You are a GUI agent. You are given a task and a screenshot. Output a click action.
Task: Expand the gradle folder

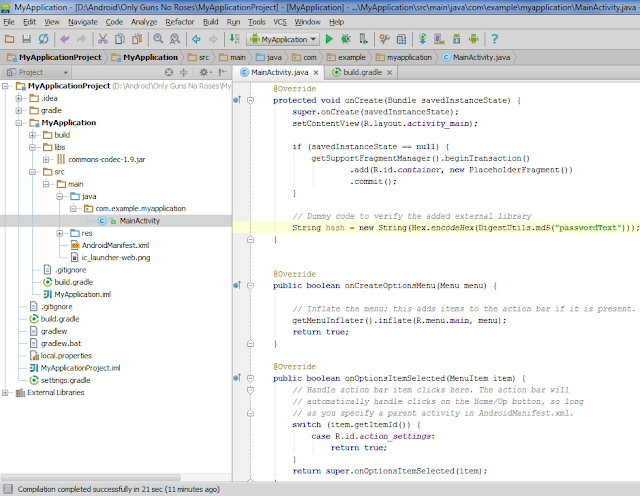(19, 111)
